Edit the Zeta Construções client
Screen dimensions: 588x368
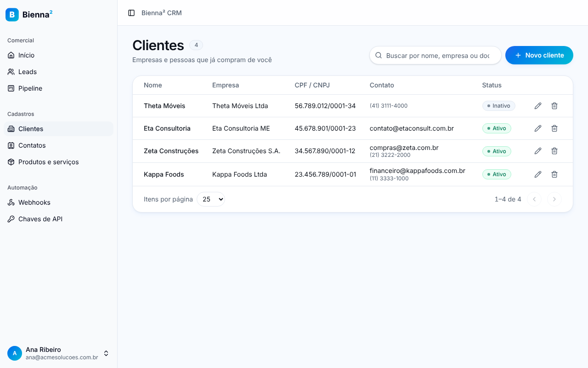pos(538,151)
